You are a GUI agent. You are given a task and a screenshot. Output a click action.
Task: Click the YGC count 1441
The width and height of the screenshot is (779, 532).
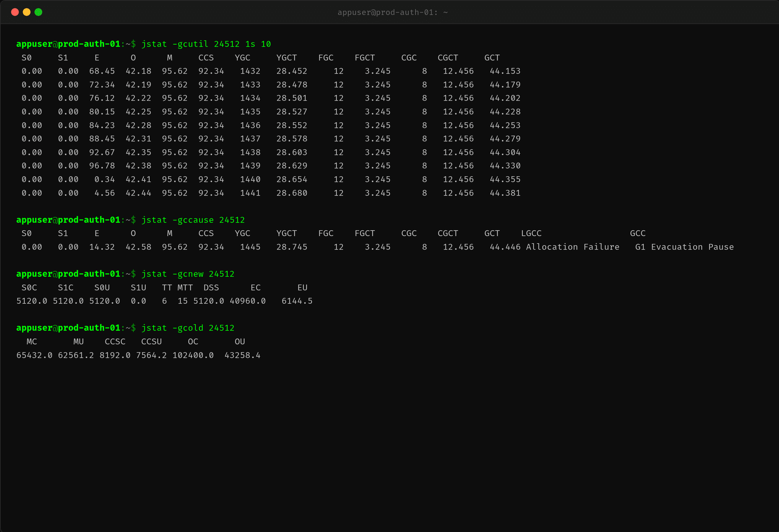(x=250, y=193)
